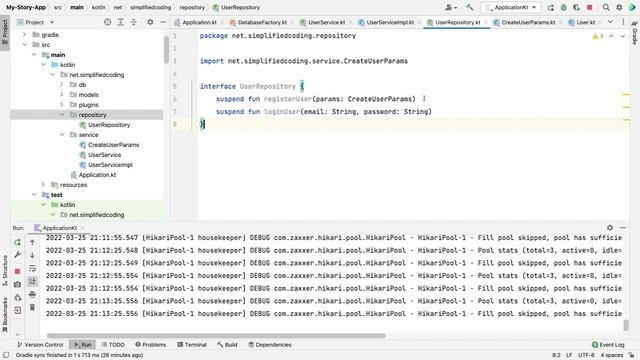Collapse the main folder

coord(34,55)
